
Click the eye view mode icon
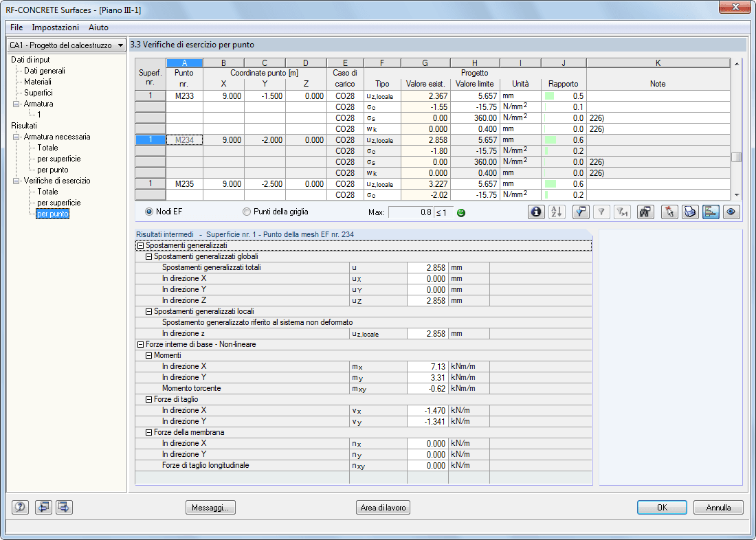click(x=731, y=212)
